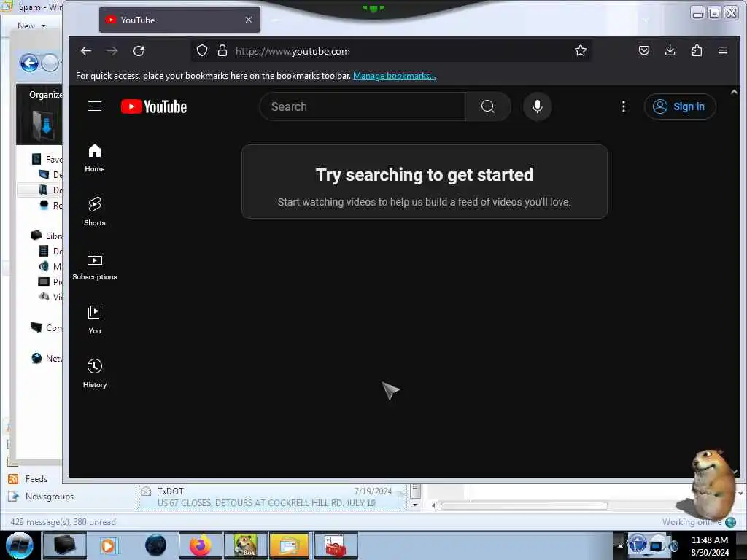Image resolution: width=747 pixels, height=560 pixels.
Task: Click the Firefox URL address bar
Action: coord(391,51)
